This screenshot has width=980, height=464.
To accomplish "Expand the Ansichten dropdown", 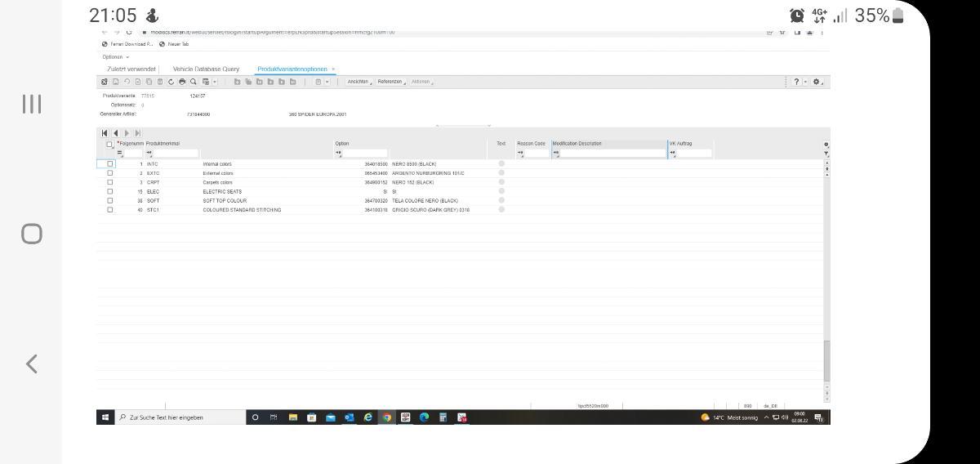I will [359, 82].
